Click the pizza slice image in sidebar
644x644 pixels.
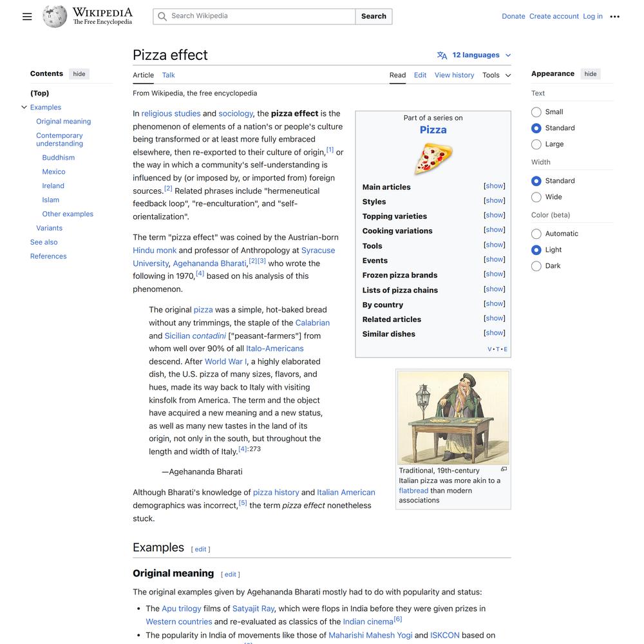pyautogui.click(x=433, y=158)
